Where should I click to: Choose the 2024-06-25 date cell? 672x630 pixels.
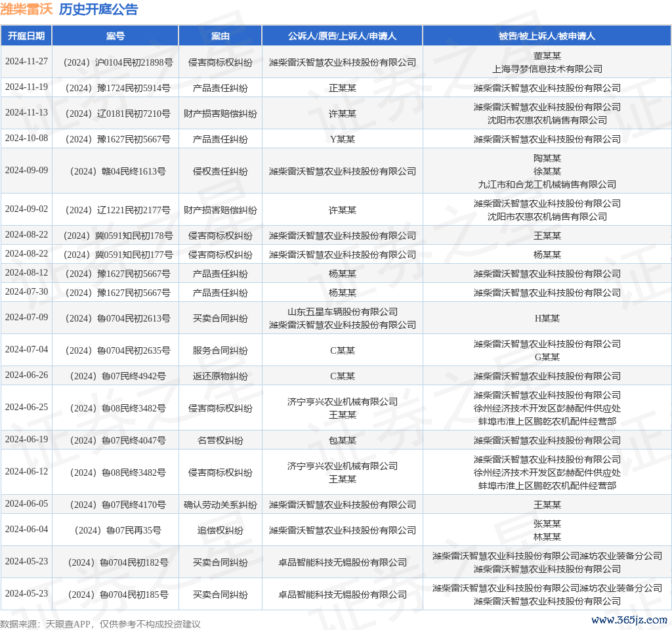tap(26, 407)
